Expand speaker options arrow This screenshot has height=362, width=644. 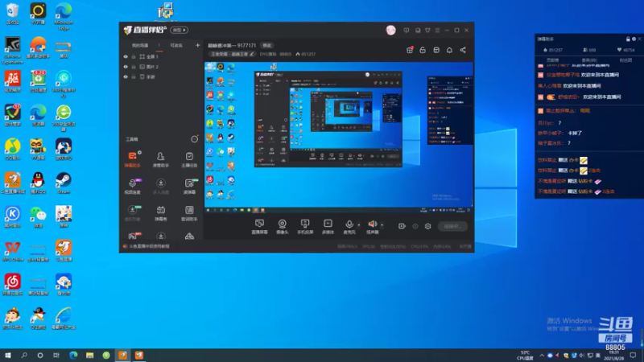click(x=382, y=225)
